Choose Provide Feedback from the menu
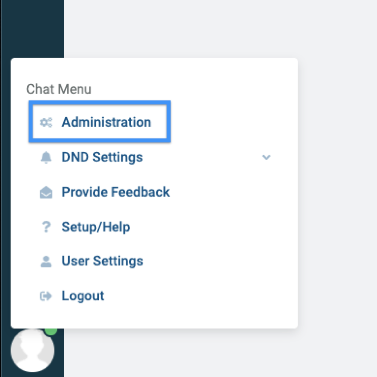Viewport: 377px width, 377px height. (x=116, y=192)
